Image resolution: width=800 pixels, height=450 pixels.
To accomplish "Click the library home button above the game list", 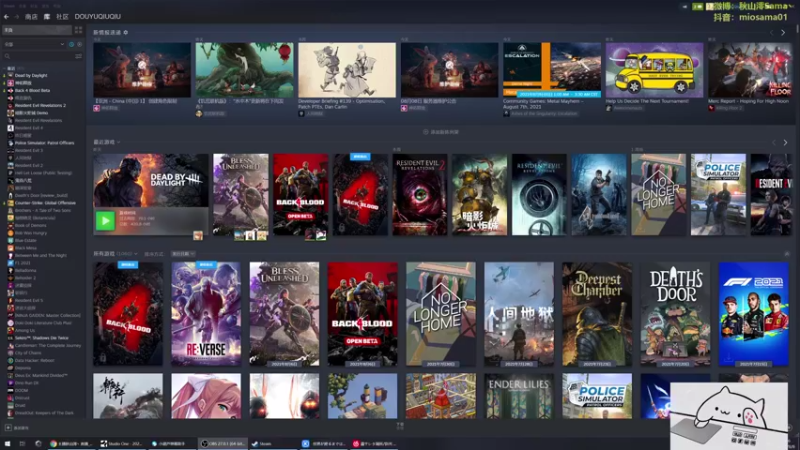I will [37, 30].
